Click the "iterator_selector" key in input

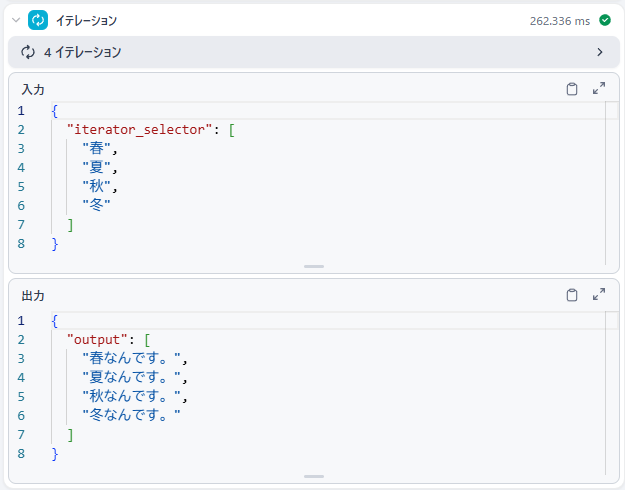click(139, 130)
